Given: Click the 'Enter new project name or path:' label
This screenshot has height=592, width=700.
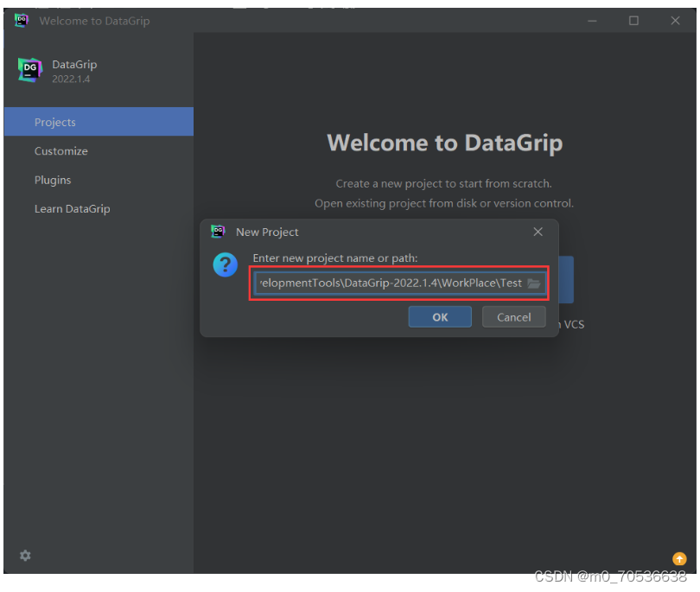Looking at the screenshot, I should point(334,258).
